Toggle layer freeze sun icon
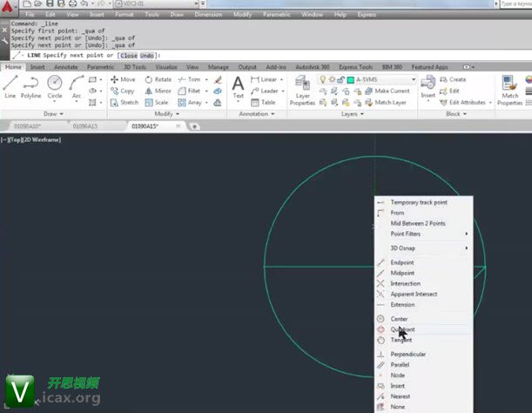The image size is (532, 413). coord(332,79)
